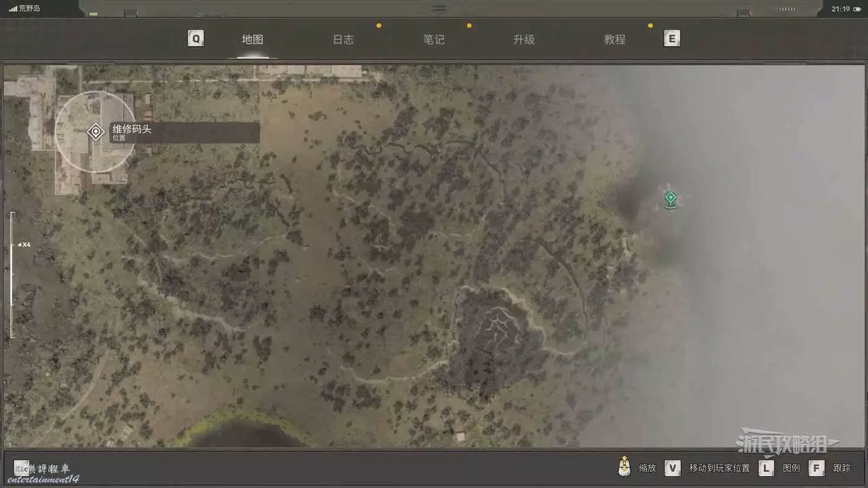The image size is (868, 488).
Task: Click the mouse scroll zoom icon
Action: (624, 468)
